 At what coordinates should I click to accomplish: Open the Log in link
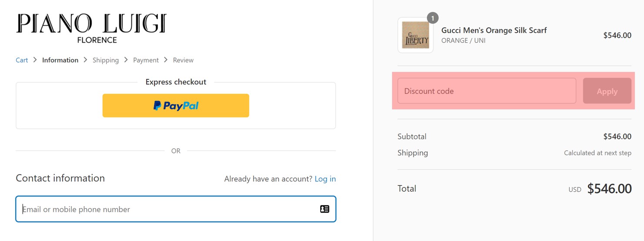tap(325, 179)
